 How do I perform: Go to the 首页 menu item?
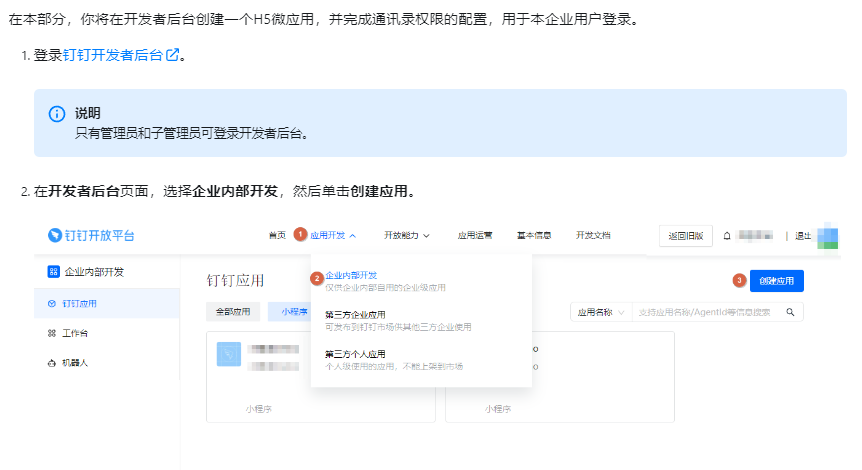277,235
